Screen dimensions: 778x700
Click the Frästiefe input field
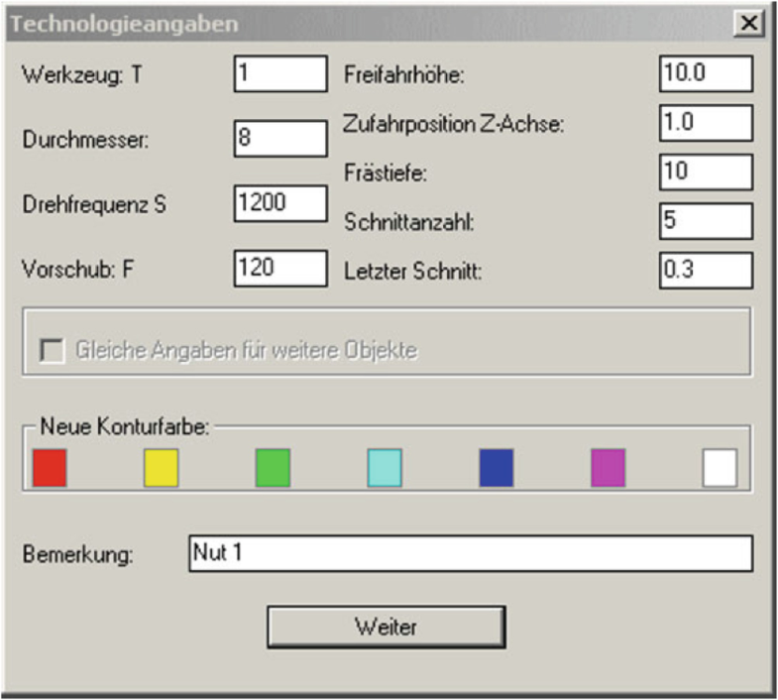point(706,172)
